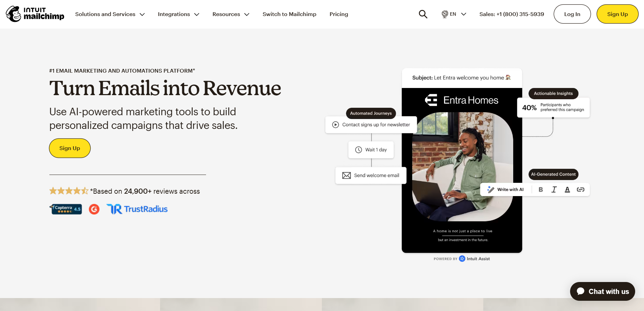Open the Pricing page
The image size is (644, 311).
pos(339,14)
